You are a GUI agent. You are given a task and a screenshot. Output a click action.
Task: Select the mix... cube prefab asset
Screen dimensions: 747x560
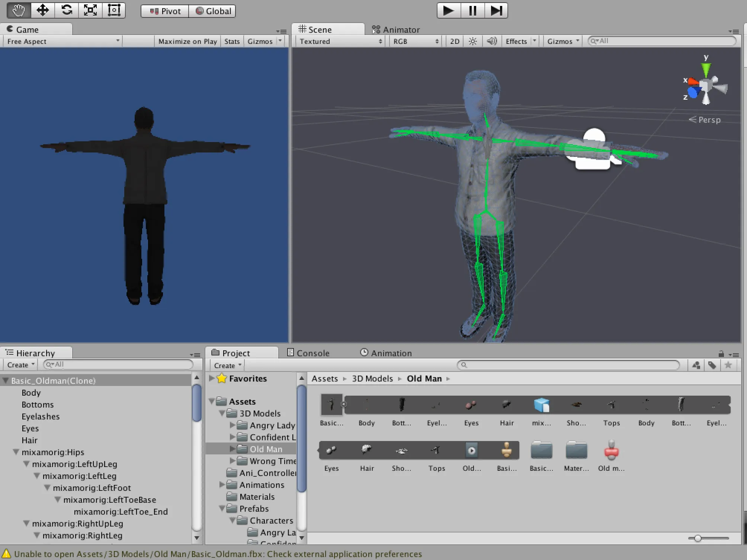541,405
